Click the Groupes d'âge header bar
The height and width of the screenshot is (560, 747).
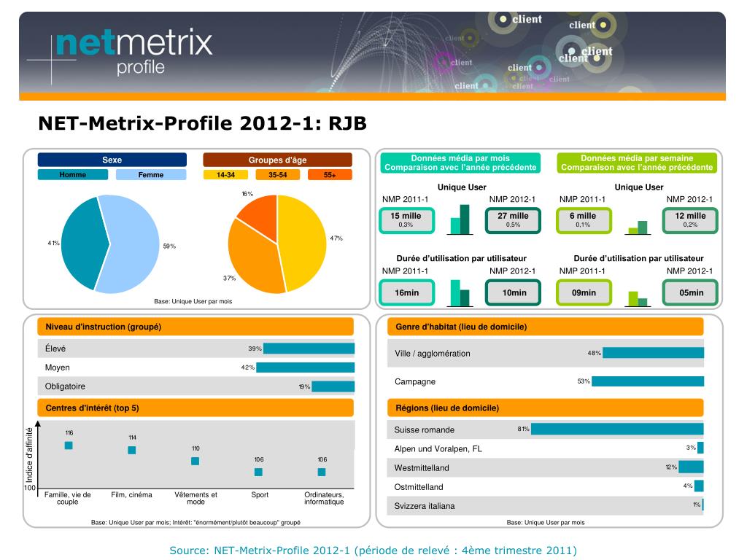277,160
